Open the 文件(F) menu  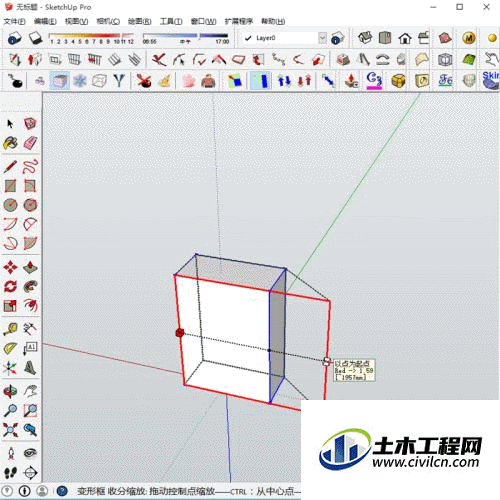pyautogui.click(x=14, y=21)
